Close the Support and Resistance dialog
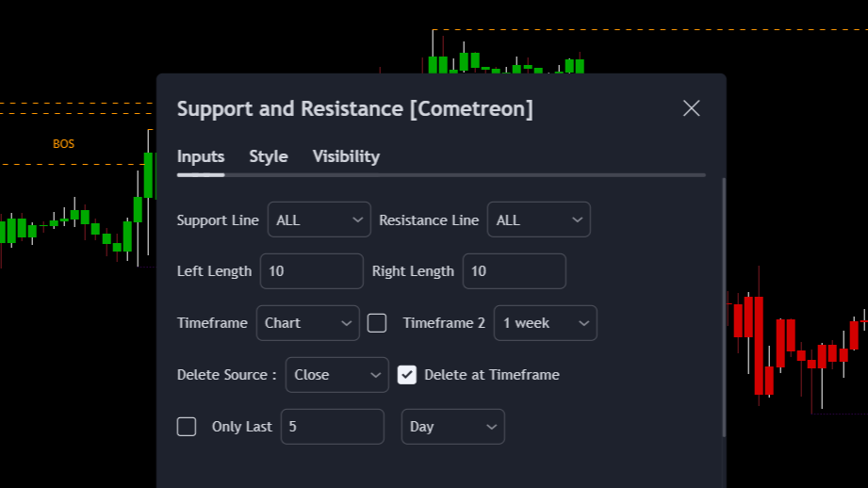 click(691, 108)
